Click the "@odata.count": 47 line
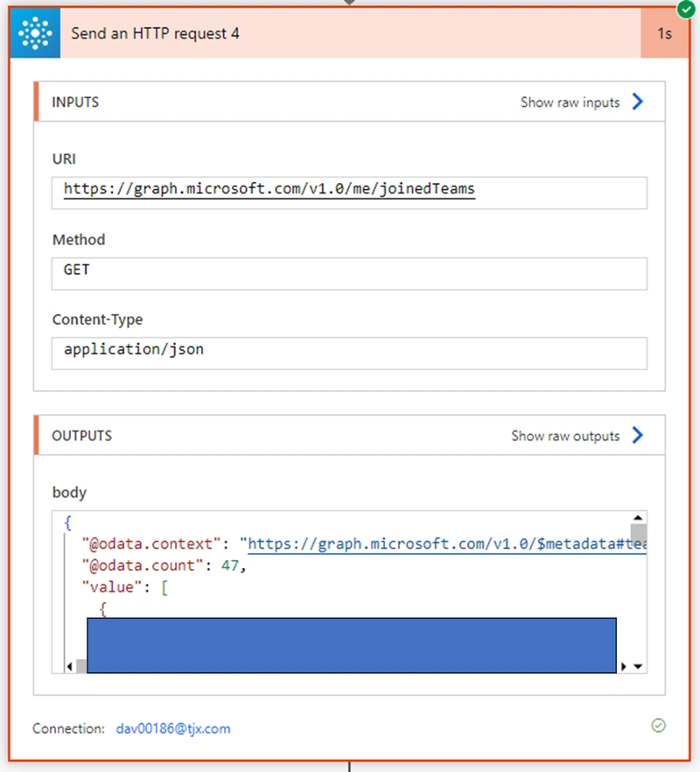This screenshot has height=772, width=700. tap(164, 565)
